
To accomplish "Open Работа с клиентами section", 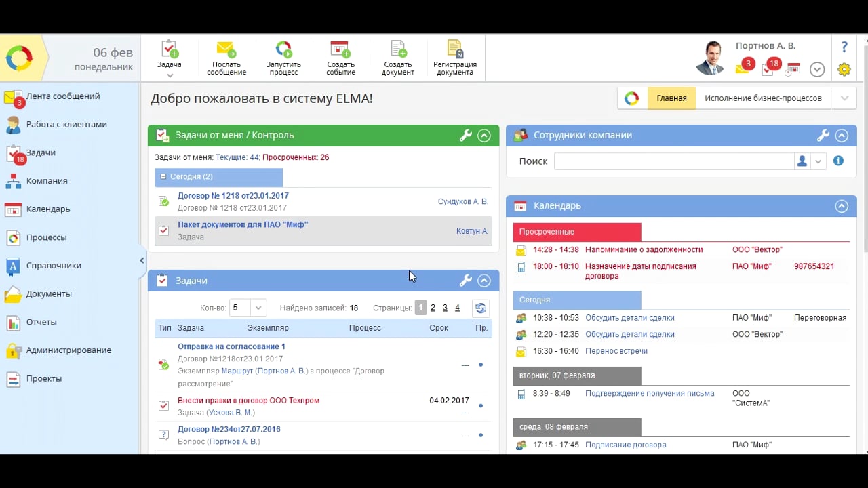I will (x=68, y=125).
